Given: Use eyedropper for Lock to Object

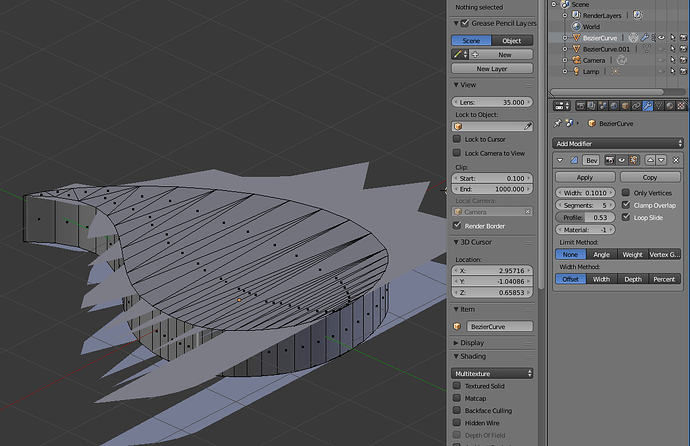Looking at the screenshot, I should click(x=528, y=126).
